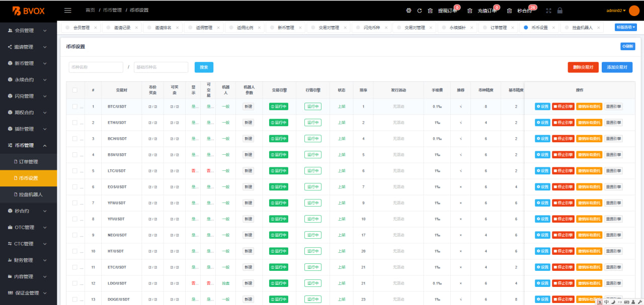Check the EOS/USDT row checkbox
Image resolution: width=644 pixels, height=305 pixels.
75,187
